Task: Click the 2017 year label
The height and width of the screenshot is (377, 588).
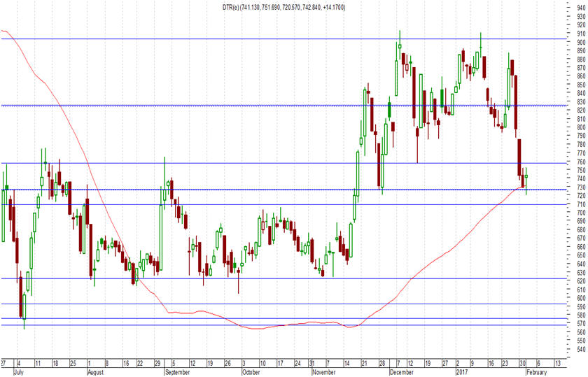Action: point(461,372)
